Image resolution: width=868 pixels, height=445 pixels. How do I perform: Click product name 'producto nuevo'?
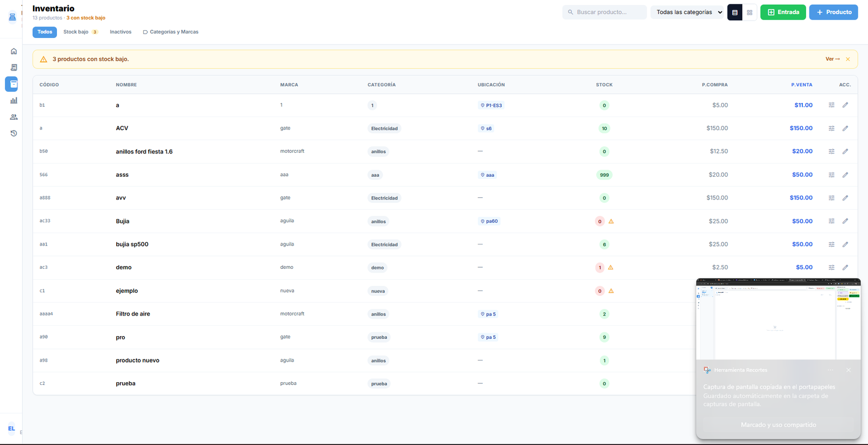click(x=138, y=360)
